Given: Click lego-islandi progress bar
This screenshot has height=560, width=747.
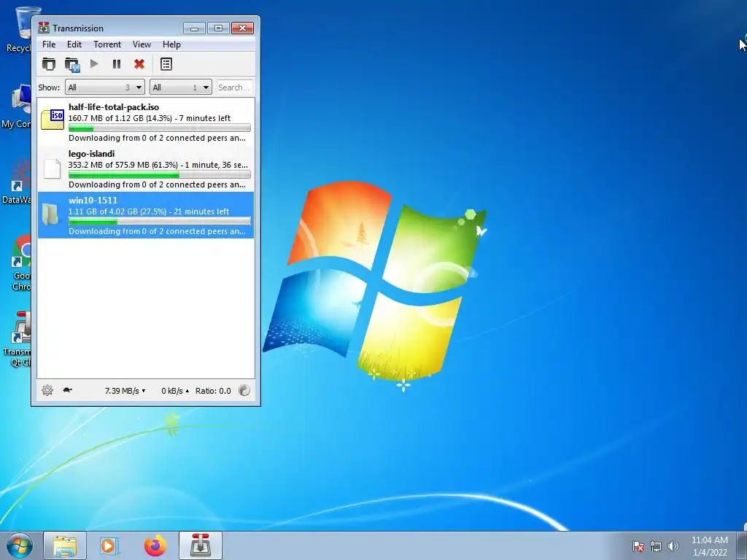Looking at the screenshot, I should coord(160,174).
